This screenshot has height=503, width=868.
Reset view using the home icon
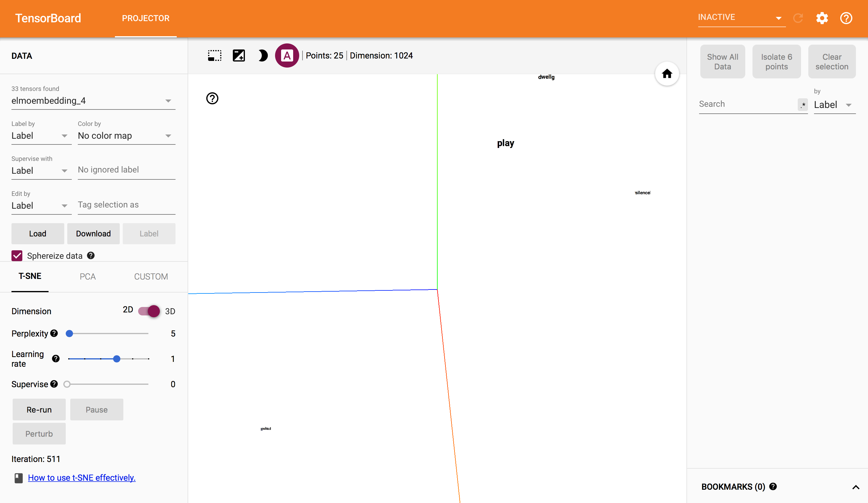point(667,74)
